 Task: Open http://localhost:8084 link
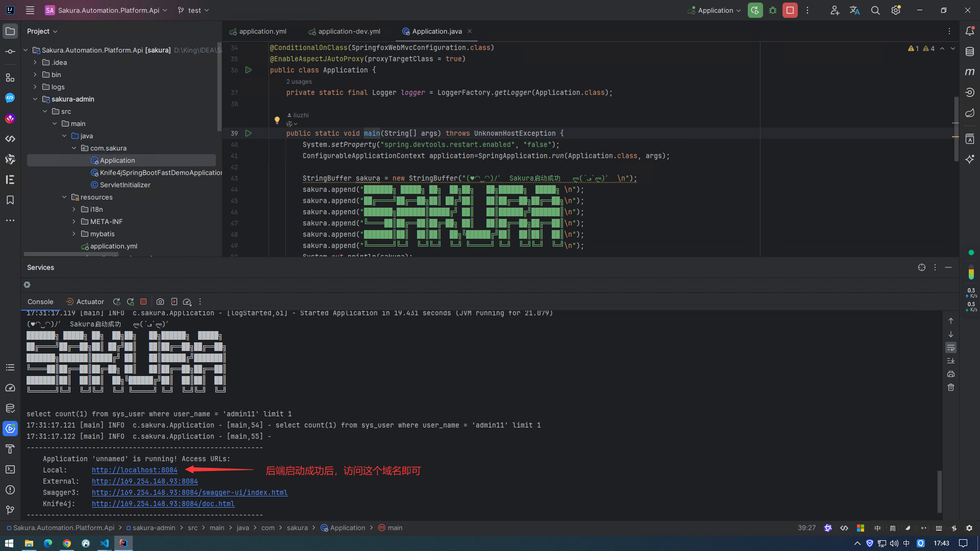click(135, 470)
